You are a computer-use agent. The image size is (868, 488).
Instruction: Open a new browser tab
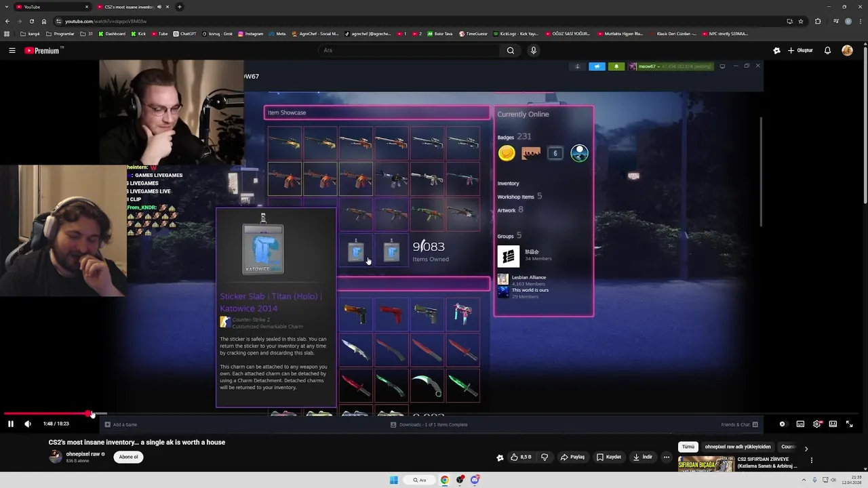[180, 7]
